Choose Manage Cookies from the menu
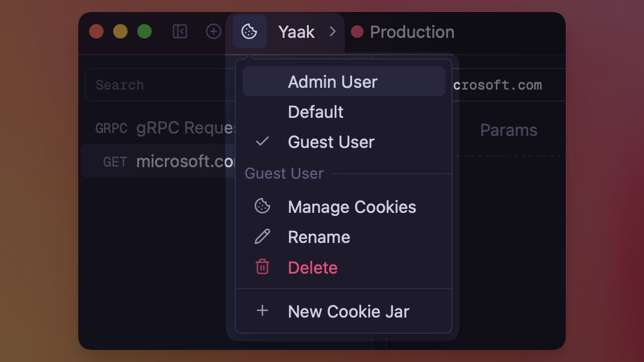 click(x=352, y=207)
